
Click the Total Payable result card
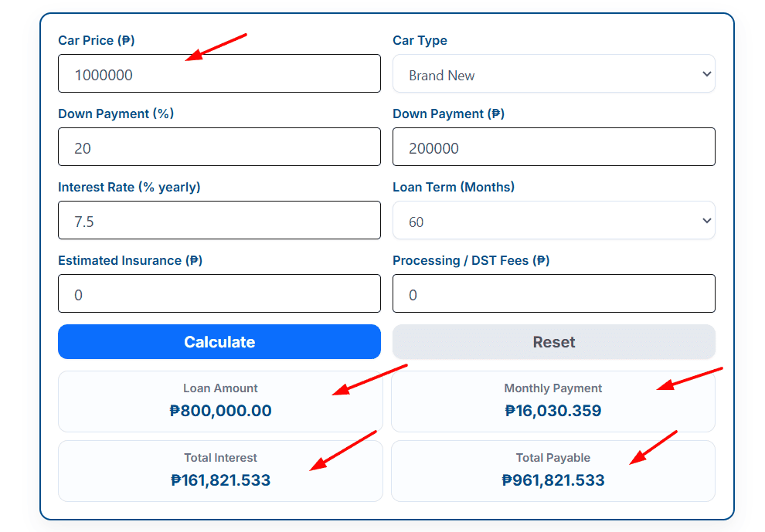[x=553, y=470]
